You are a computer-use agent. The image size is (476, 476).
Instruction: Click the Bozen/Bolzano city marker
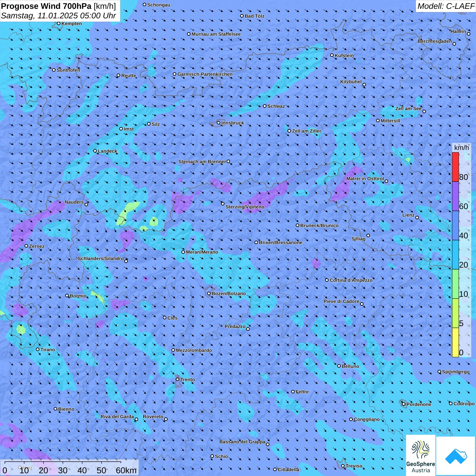[x=209, y=293]
